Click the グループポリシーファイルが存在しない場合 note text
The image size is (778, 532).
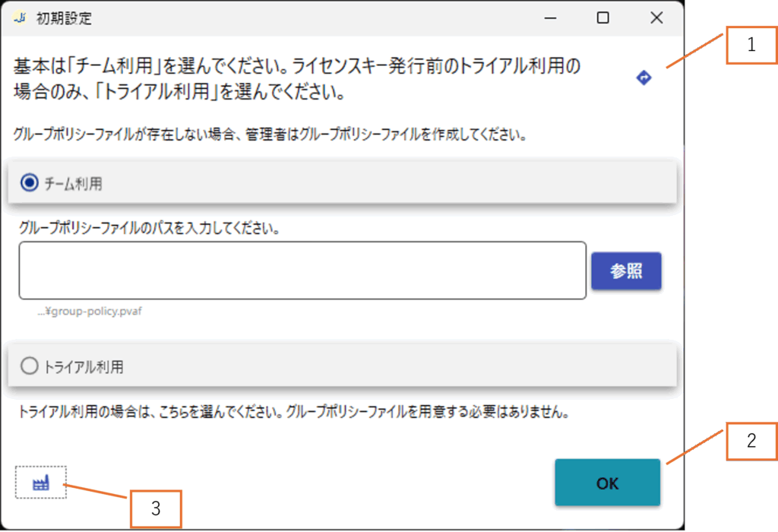click(270, 136)
